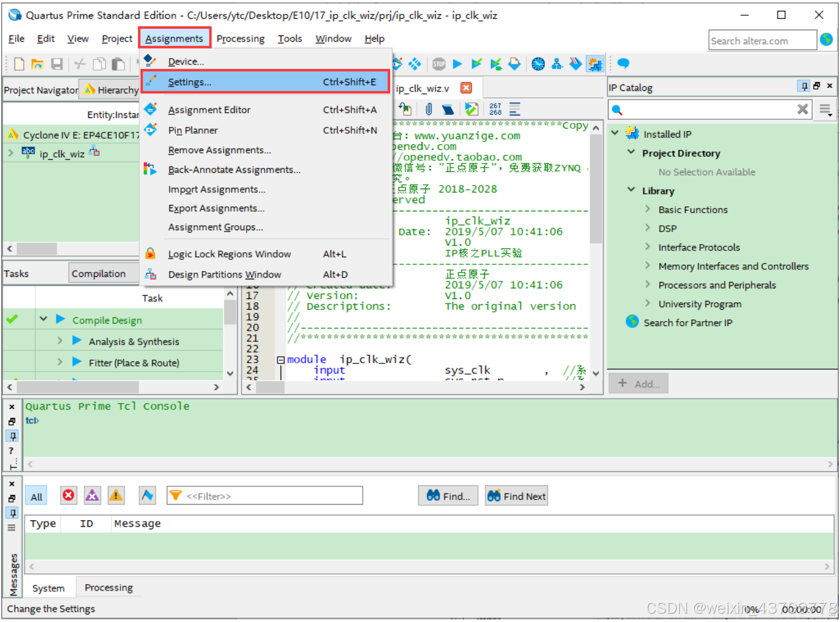Close the ip_clk_wiz.v editor tab
This screenshot has height=622, width=840.
[x=466, y=88]
